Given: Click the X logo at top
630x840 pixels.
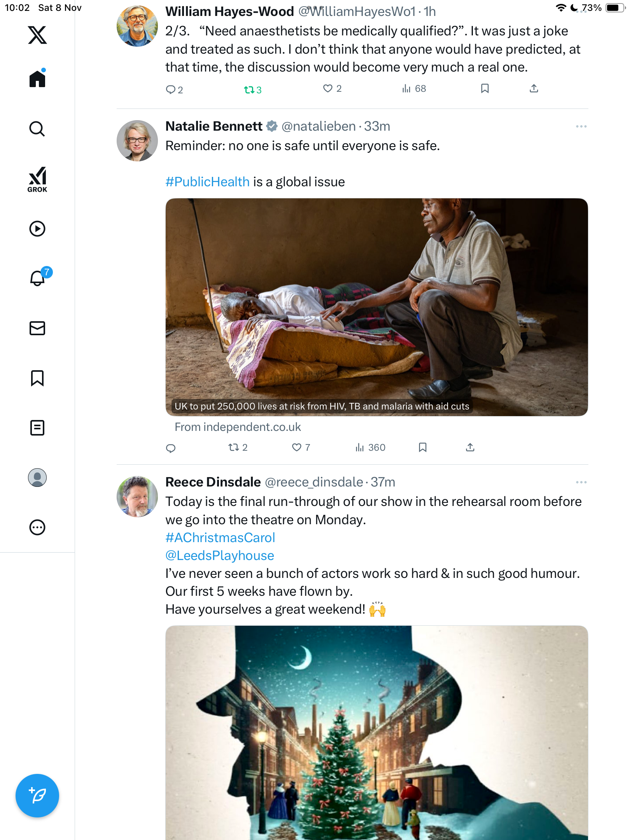Looking at the screenshot, I should pos(37,35).
